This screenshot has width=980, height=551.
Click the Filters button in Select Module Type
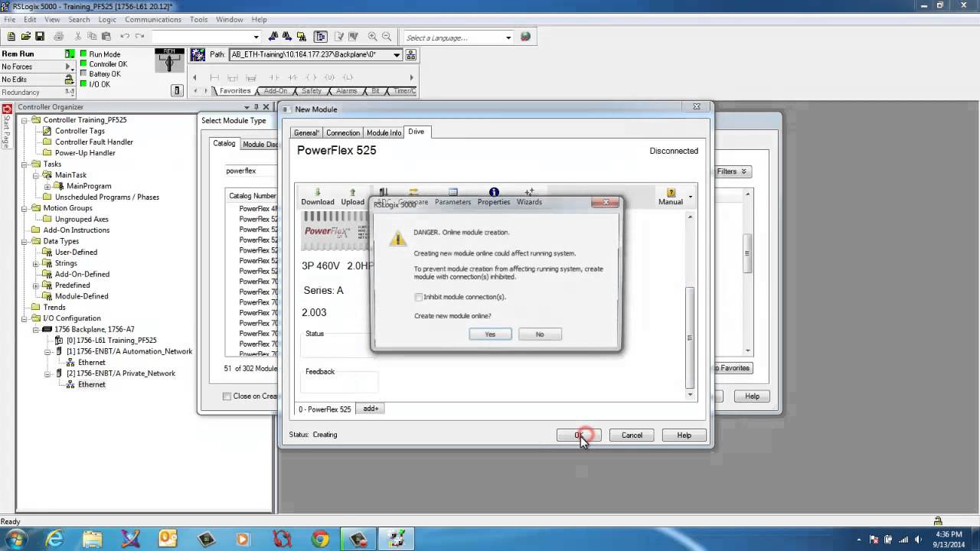(x=733, y=171)
